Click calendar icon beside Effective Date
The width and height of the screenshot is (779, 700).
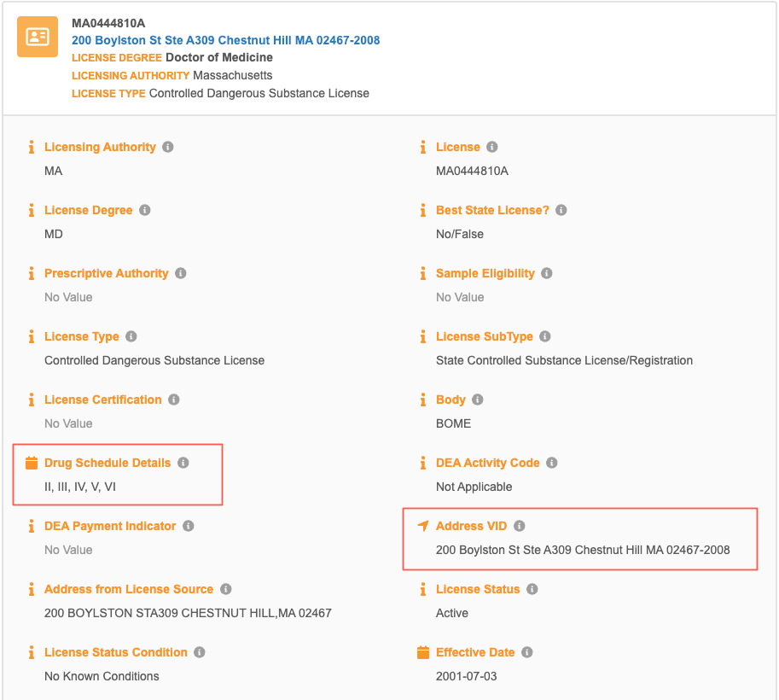pyautogui.click(x=423, y=652)
